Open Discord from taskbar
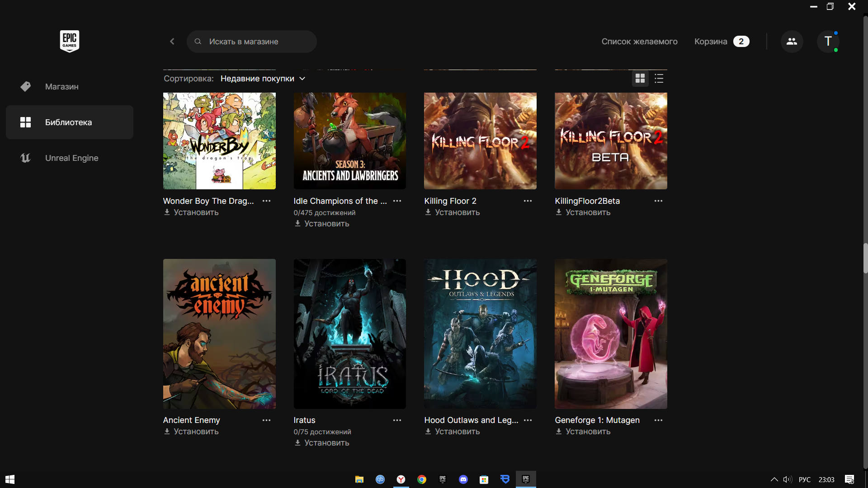Image resolution: width=868 pixels, height=488 pixels. tap(463, 479)
